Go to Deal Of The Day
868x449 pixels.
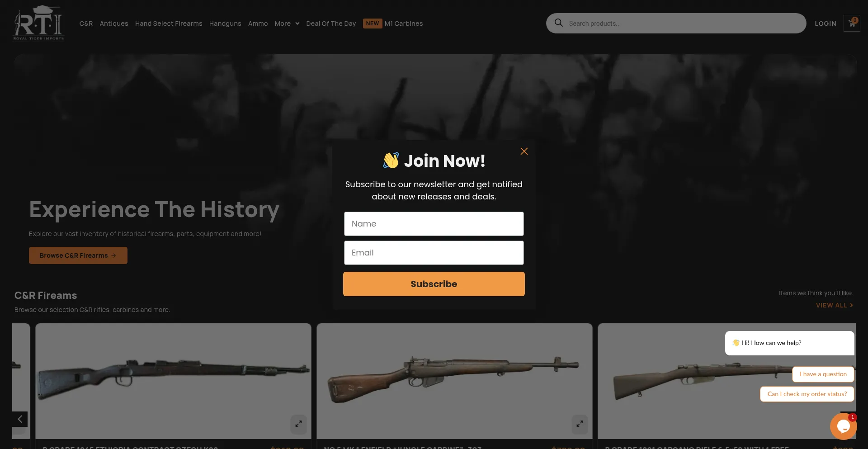[331, 24]
